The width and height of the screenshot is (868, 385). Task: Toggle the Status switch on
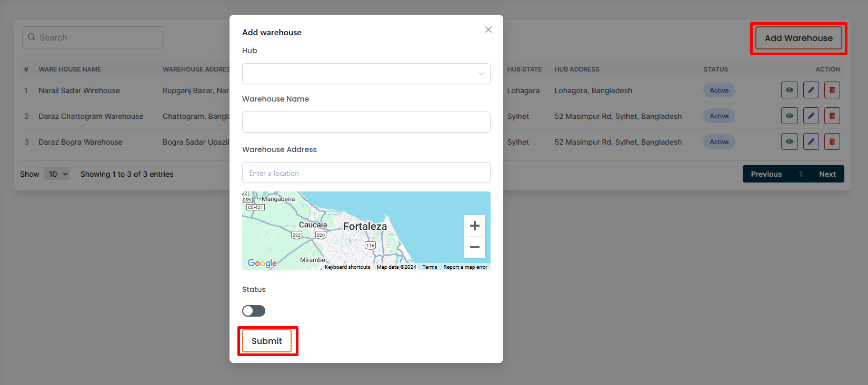(x=254, y=311)
